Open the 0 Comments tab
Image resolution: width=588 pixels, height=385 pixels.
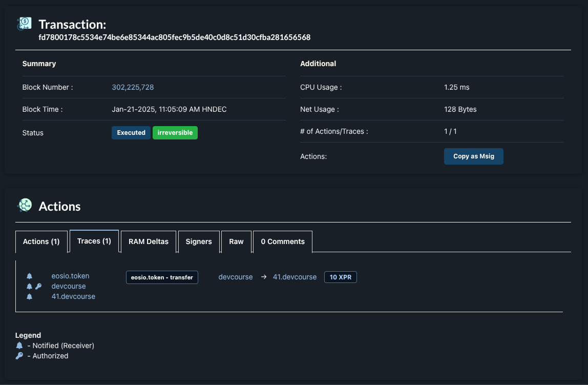click(x=282, y=241)
